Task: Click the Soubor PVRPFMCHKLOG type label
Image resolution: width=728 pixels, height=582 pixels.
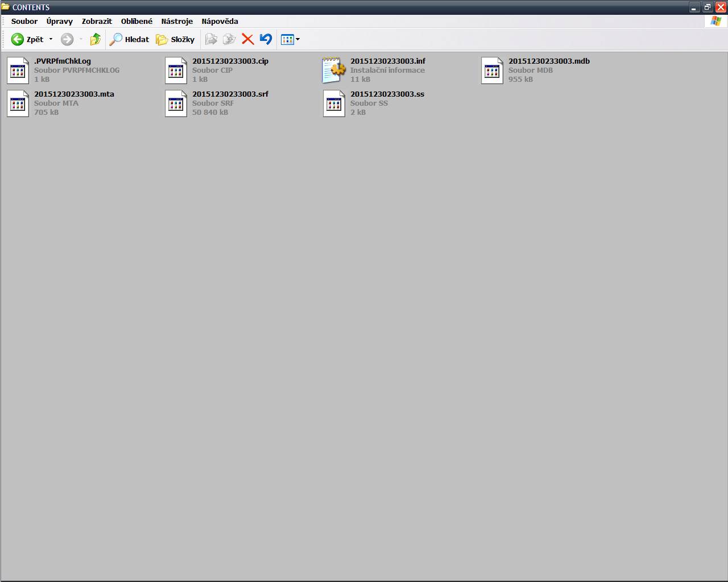Action: 77,70
